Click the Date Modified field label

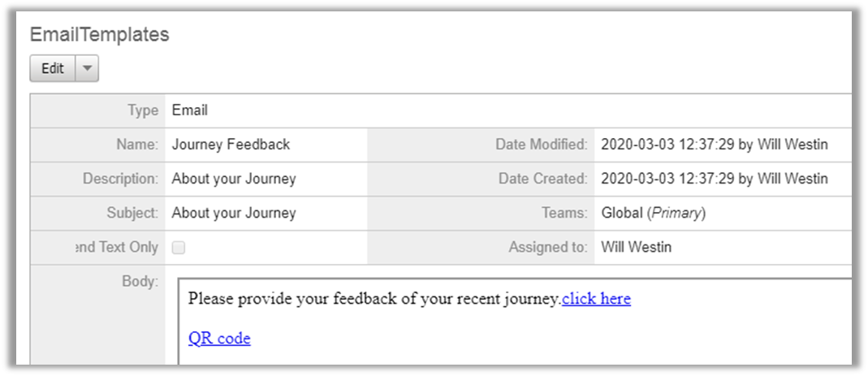tap(541, 145)
